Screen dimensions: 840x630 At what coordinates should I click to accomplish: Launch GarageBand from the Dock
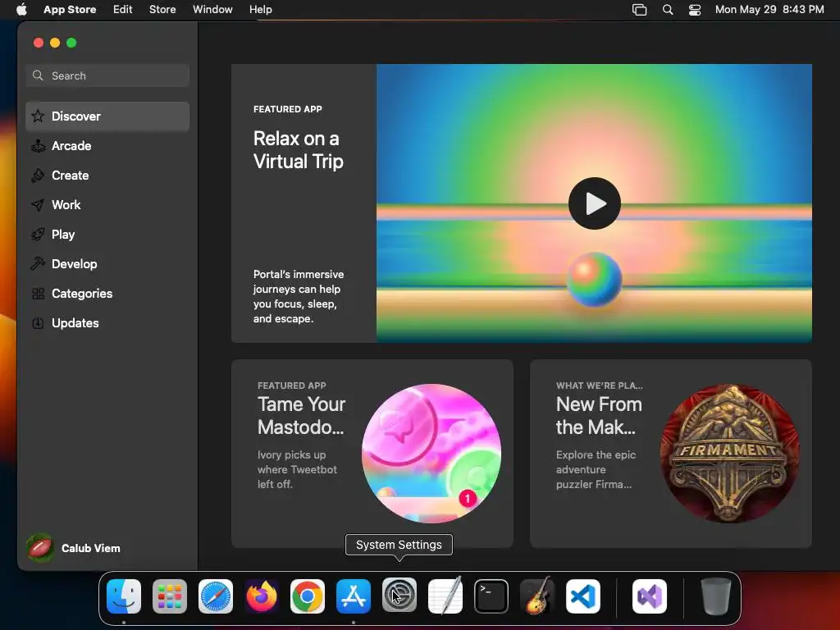tap(537, 596)
